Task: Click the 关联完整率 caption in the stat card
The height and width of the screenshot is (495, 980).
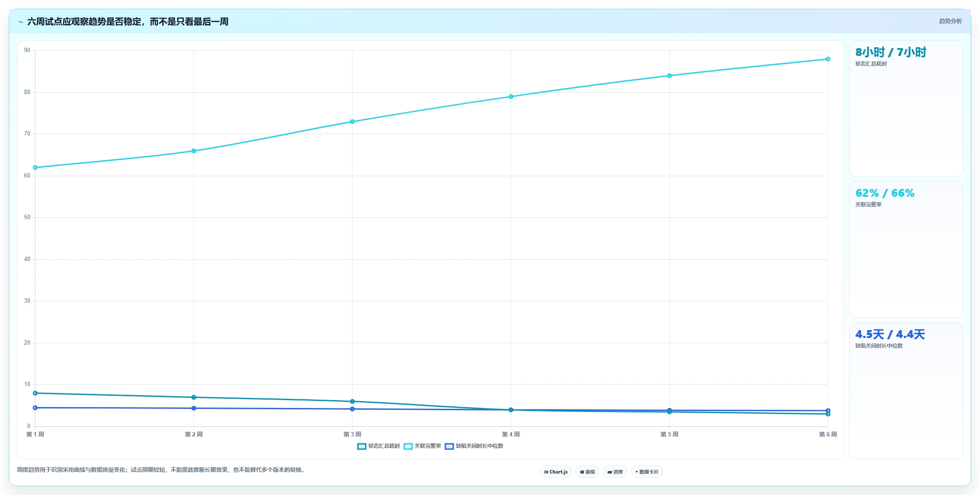Action: click(868, 205)
